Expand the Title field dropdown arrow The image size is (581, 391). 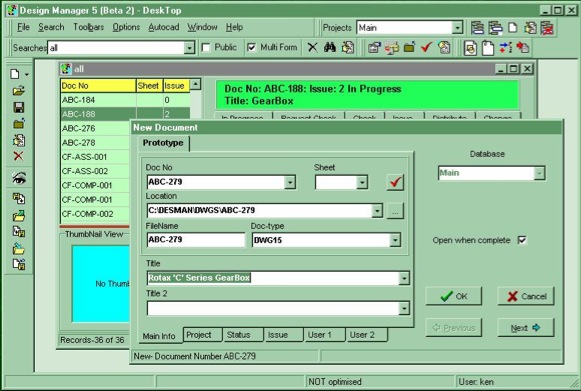[x=404, y=278]
